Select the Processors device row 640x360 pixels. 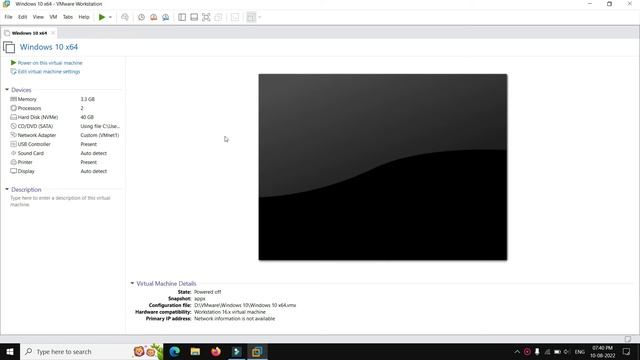point(64,108)
